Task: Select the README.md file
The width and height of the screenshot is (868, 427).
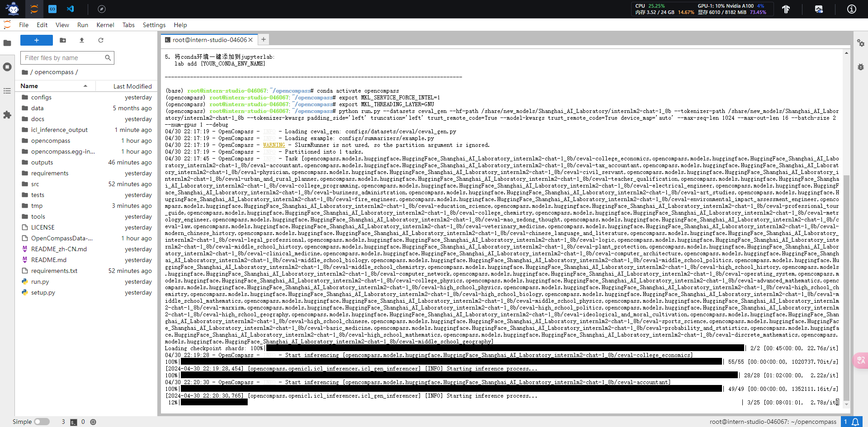Action: 87,260
